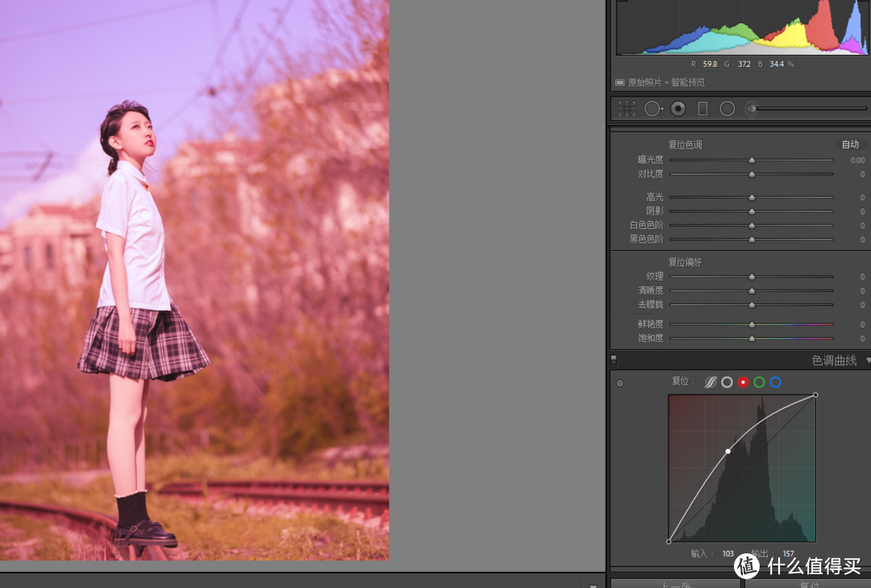The height and width of the screenshot is (588, 871).
Task: Click the B 34.4 histogram readout
Action: coord(771,64)
